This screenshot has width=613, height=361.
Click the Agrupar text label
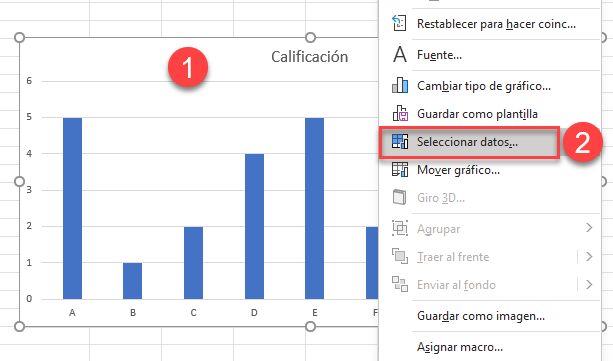tap(439, 229)
